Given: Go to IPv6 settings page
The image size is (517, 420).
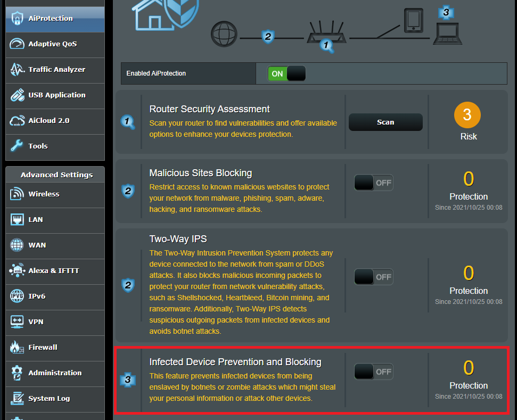Looking at the screenshot, I should point(55,297).
